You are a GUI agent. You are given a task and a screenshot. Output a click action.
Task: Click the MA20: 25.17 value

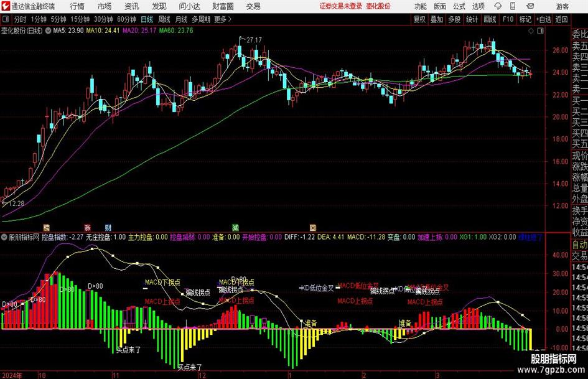click(x=139, y=30)
